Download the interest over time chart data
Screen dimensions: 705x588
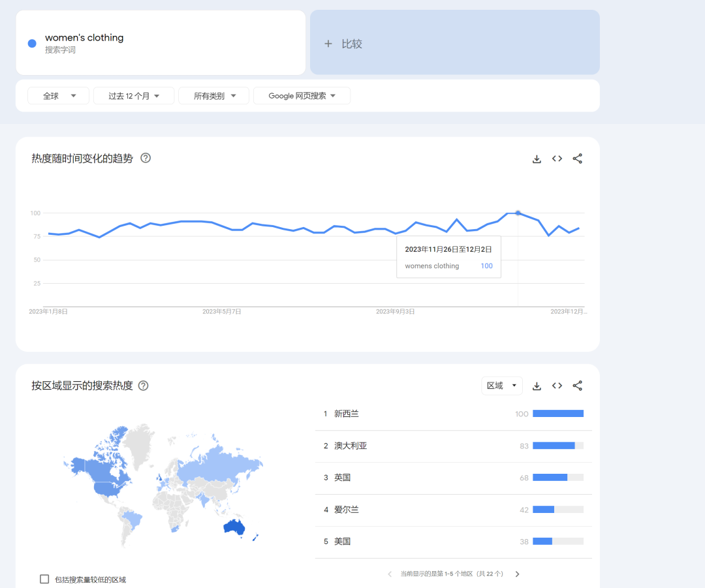pos(537,159)
